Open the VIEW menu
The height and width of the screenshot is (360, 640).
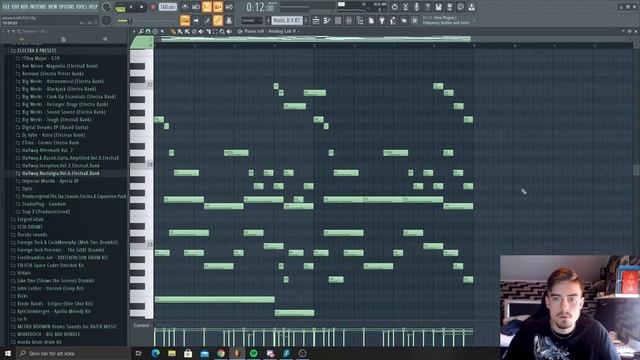[x=53, y=7]
